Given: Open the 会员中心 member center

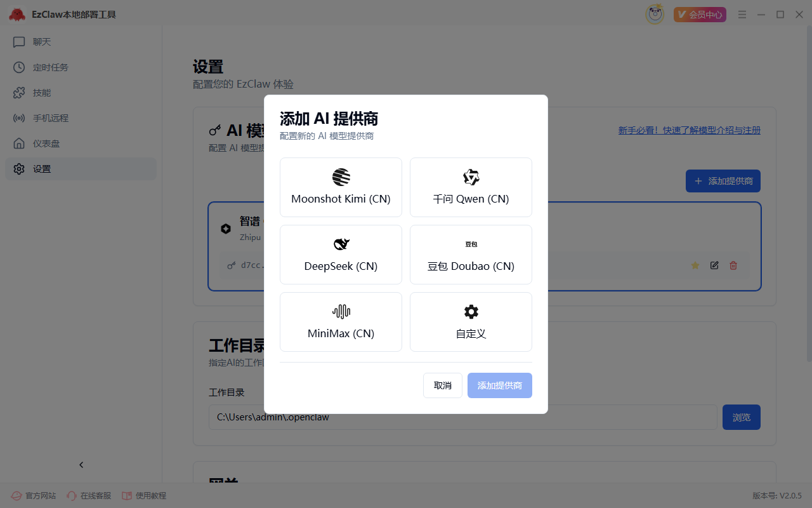Looking at the screenshot, I should point(700,15).
